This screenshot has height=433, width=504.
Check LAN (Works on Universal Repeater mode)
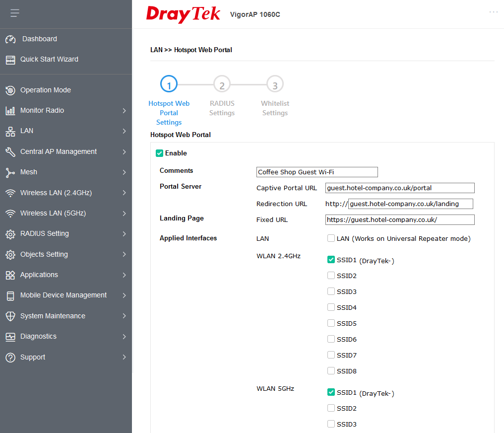pos(331,238)
